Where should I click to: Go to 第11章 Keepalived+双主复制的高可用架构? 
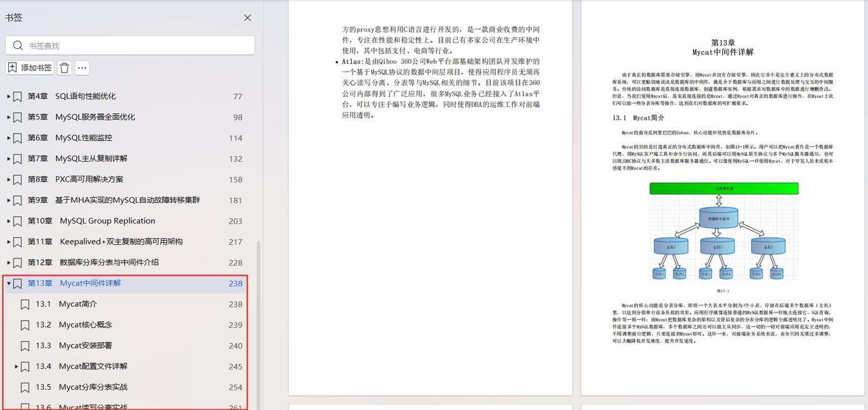105,241
